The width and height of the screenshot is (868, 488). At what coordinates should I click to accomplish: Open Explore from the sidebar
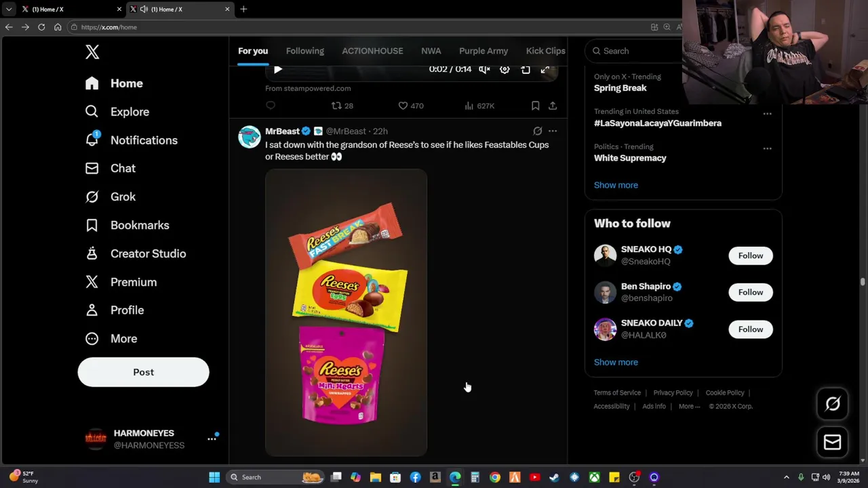tap(117, 112)
